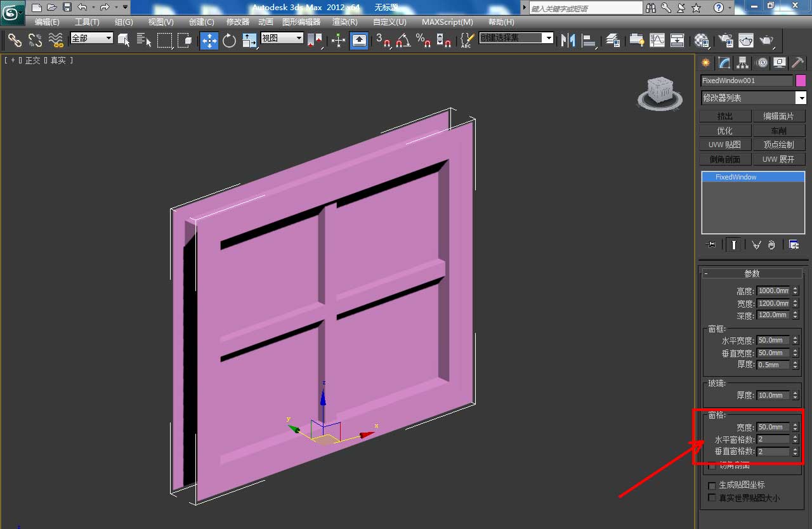Viewport: 812px width, 529px height.
Task: Open the MAXScript(M) menu
Action: [447, 22]
